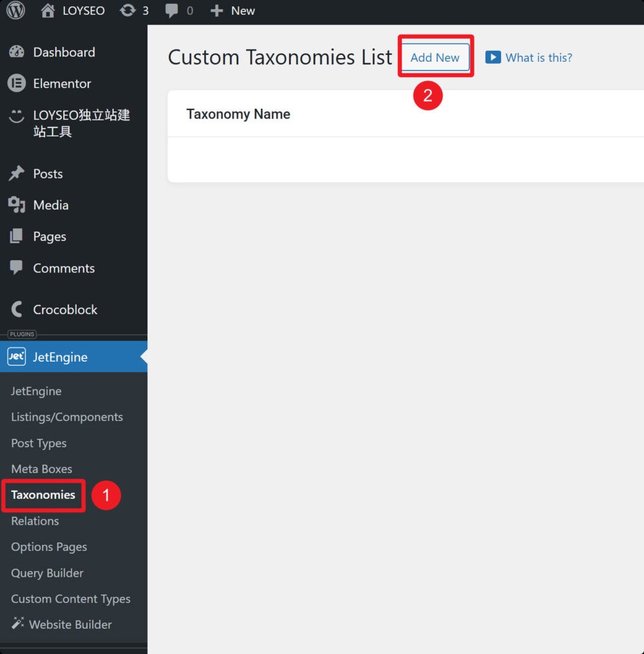Click the WordPress logo icon
The image size is (644, 654).
tap(15, 10)
